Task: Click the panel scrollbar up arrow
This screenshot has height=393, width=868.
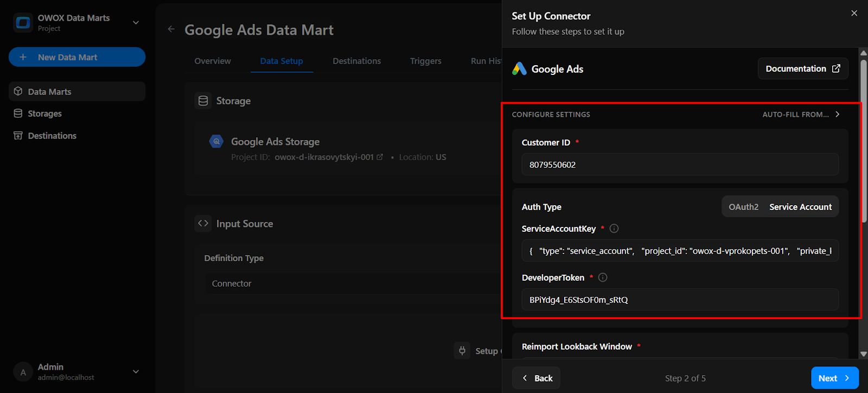Action: tap(864, 53)
